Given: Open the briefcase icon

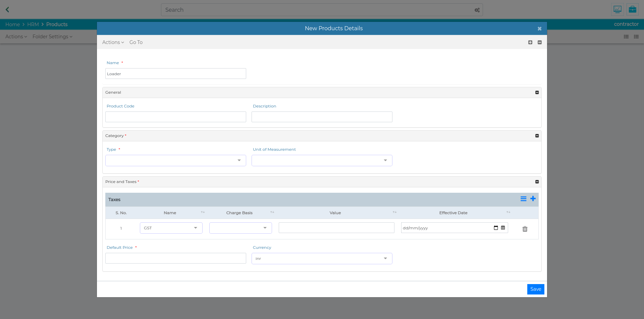Looking at the screenshot, I should 633,9.
